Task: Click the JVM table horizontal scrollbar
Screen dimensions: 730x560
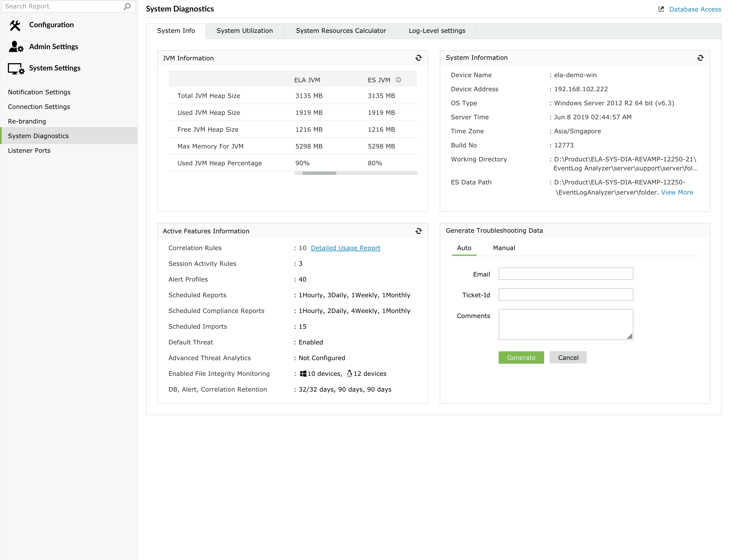Action: pyautogui.click(x=319, y=173)
